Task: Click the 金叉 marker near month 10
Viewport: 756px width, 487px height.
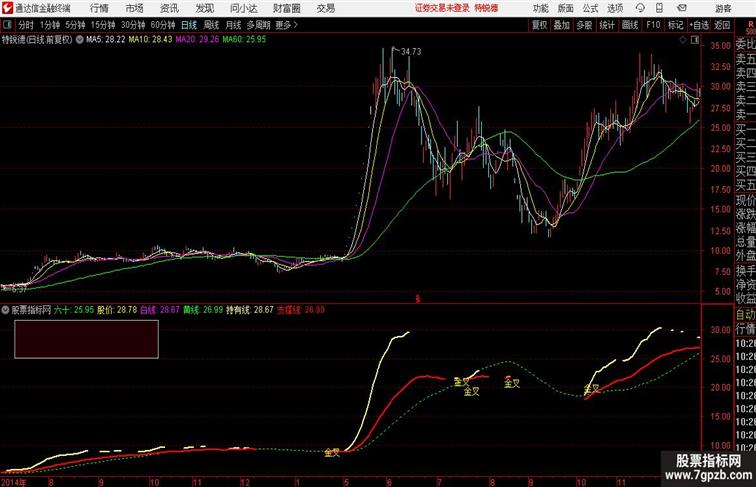Action: click(591, 389)
